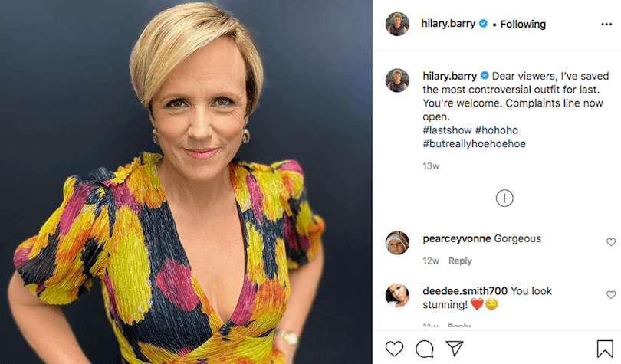Image resolution: width=621 pixels, height=364 pixels.
Task: Click the pearceyvonne username
Action: [456, 238]
